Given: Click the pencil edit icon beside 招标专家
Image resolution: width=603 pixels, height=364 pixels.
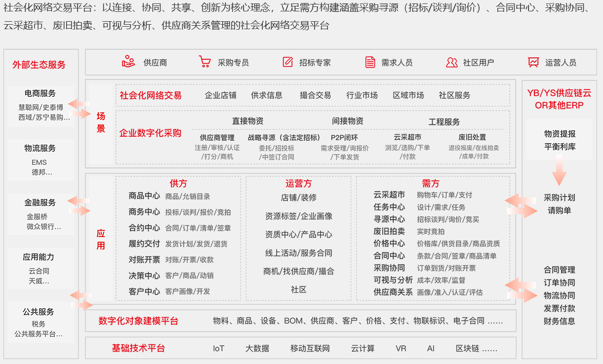Looking at the screenshot, I should (x=287, y=62).
